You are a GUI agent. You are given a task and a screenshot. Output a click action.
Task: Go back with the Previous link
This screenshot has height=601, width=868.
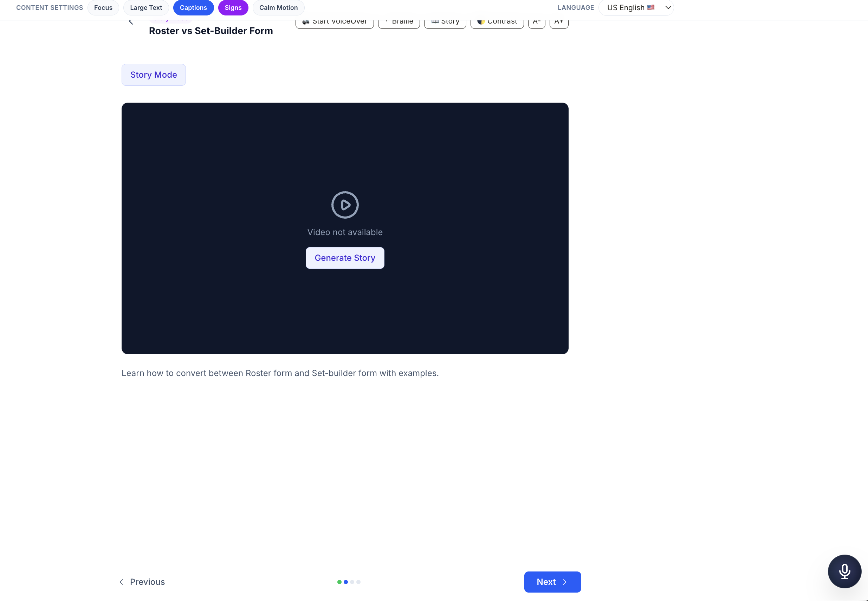142,582
